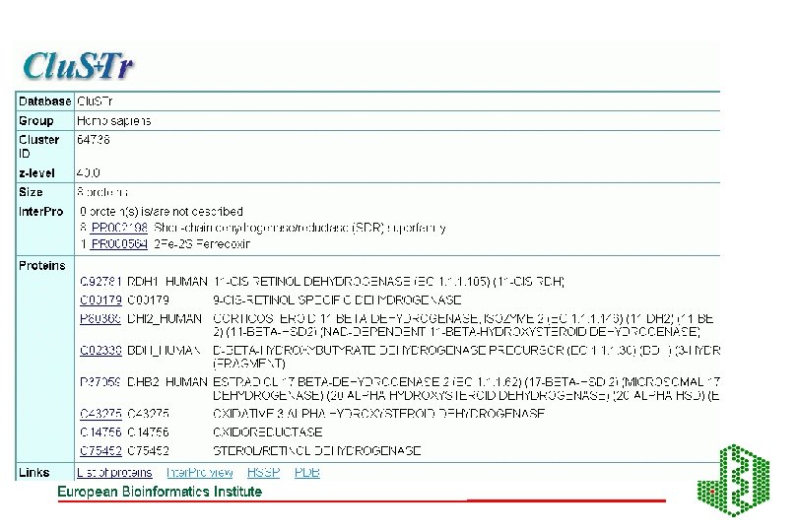Click the Size value 8 proteins
Viewport: 798px width, 532px height.
pos(102,192)
